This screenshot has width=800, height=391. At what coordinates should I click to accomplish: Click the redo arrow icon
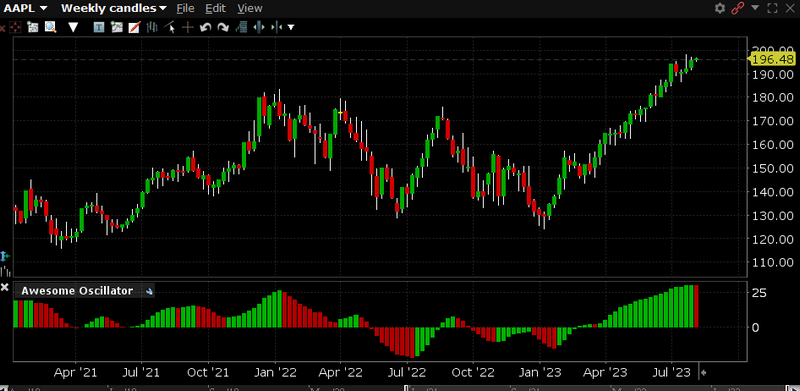pos(222,27)
